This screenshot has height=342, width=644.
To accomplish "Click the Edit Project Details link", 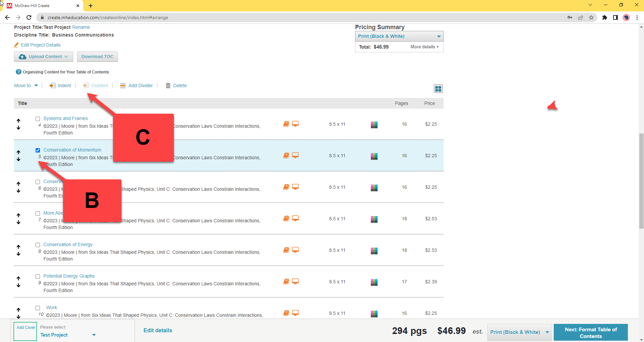I will point(41,45).
